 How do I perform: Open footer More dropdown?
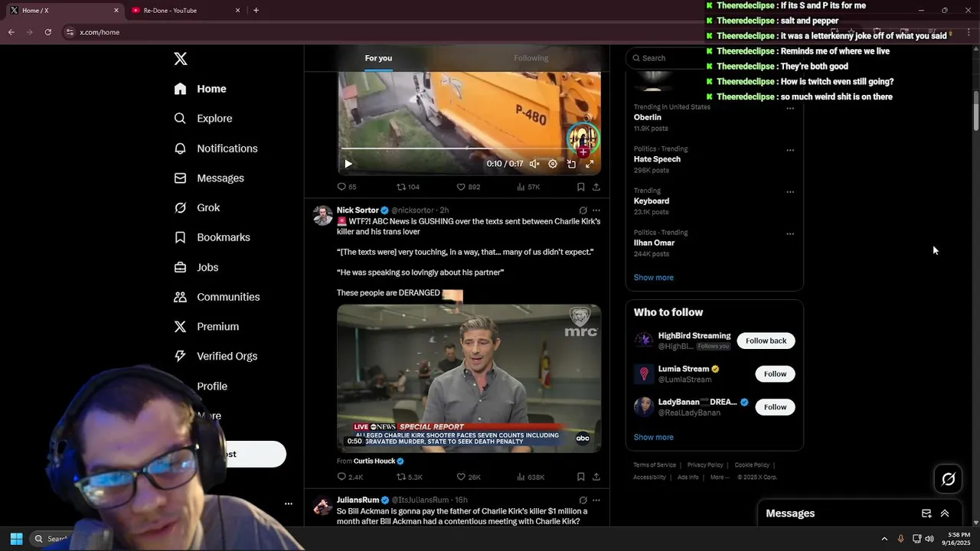pyautogui.click(x=719, y=478)
